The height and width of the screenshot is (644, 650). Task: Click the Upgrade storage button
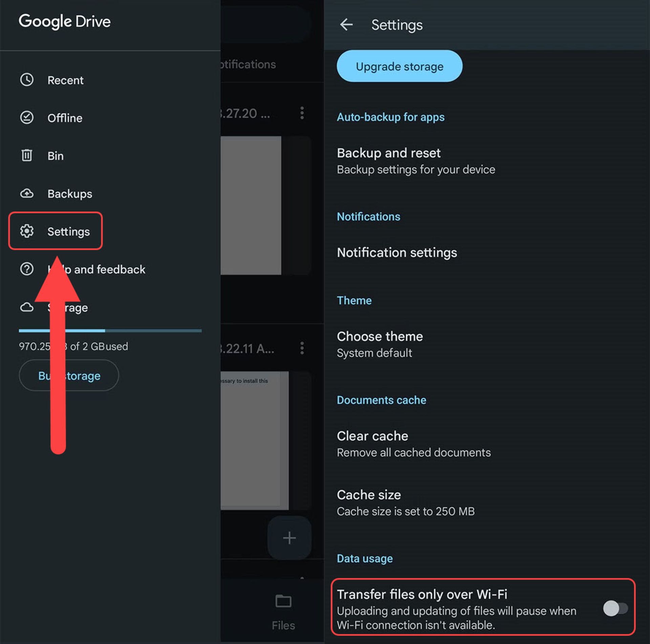coord(399,66)
